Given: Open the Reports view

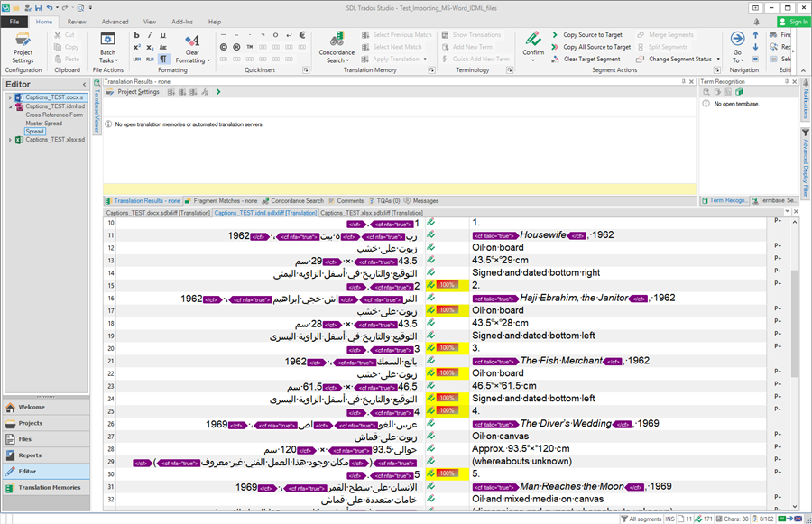Looking at the screenshot, I should pyautogui.click(x=46, y=455).
